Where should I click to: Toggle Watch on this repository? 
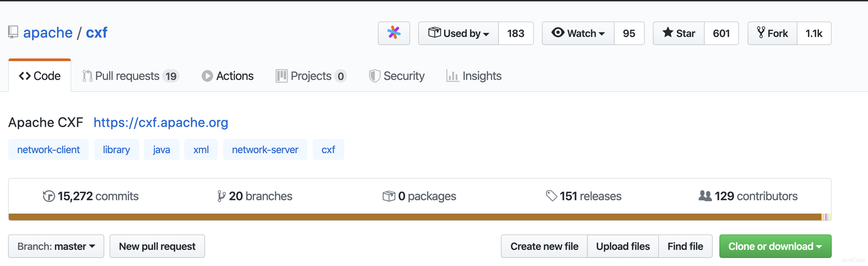578,33
